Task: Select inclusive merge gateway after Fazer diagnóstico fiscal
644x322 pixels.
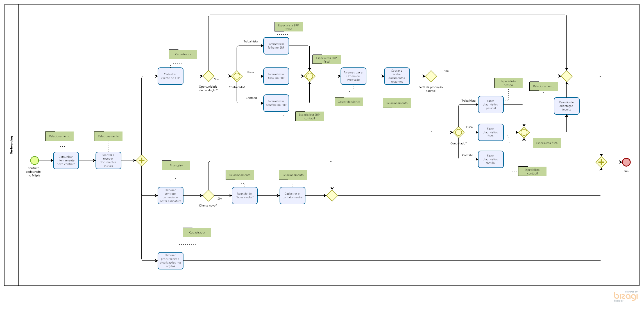Action: 524,132
